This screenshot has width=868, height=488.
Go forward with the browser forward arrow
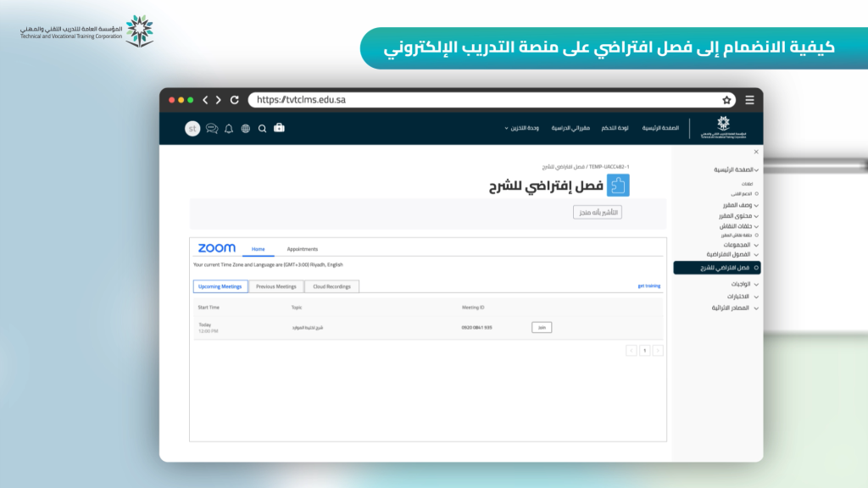[219, 100]
